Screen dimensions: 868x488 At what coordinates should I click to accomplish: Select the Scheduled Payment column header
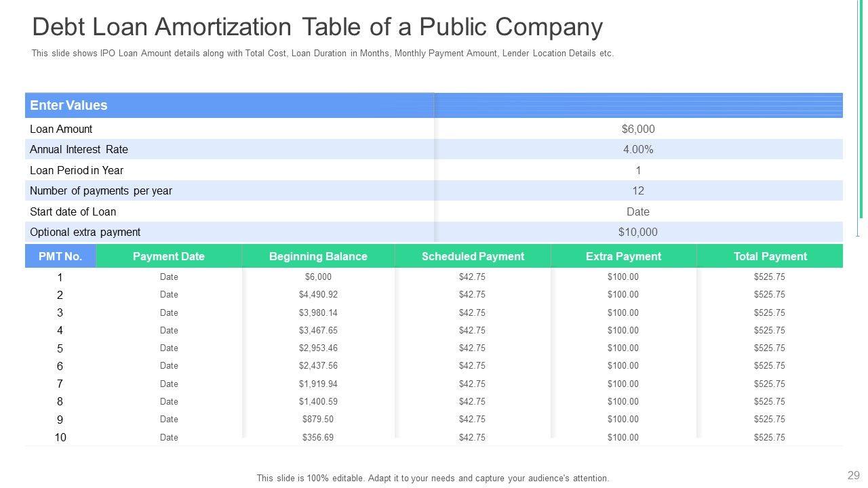coord(473,256)
